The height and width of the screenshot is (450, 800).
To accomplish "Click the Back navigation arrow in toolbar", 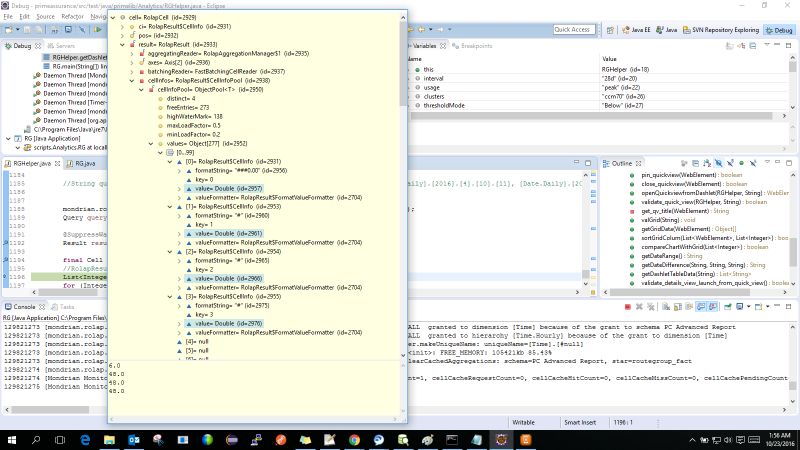I will pos(422,30).
